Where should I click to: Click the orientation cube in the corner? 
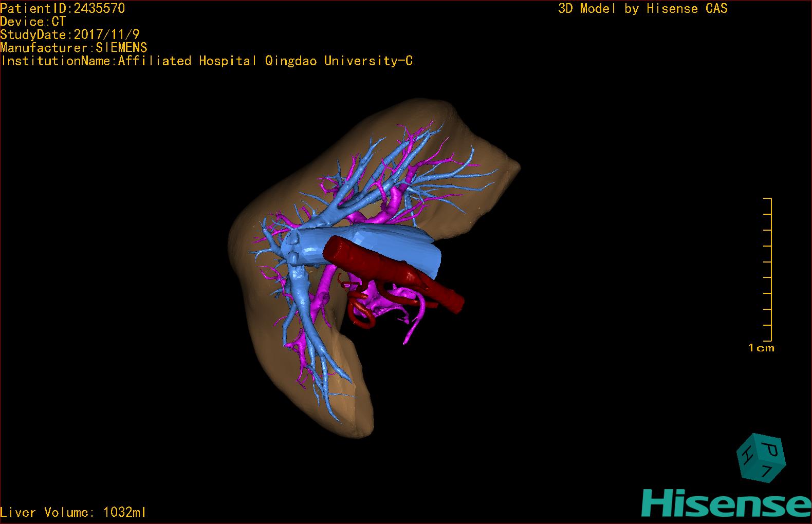(761, 458)
